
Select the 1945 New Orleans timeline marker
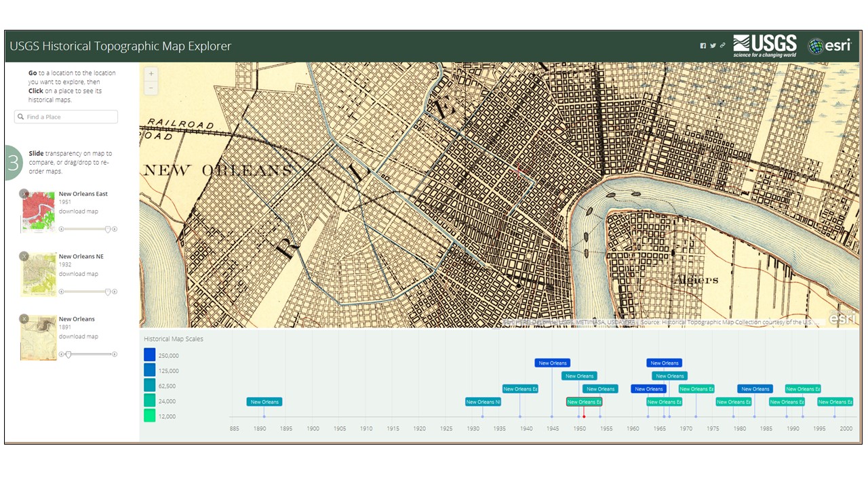tap(552, 363)
